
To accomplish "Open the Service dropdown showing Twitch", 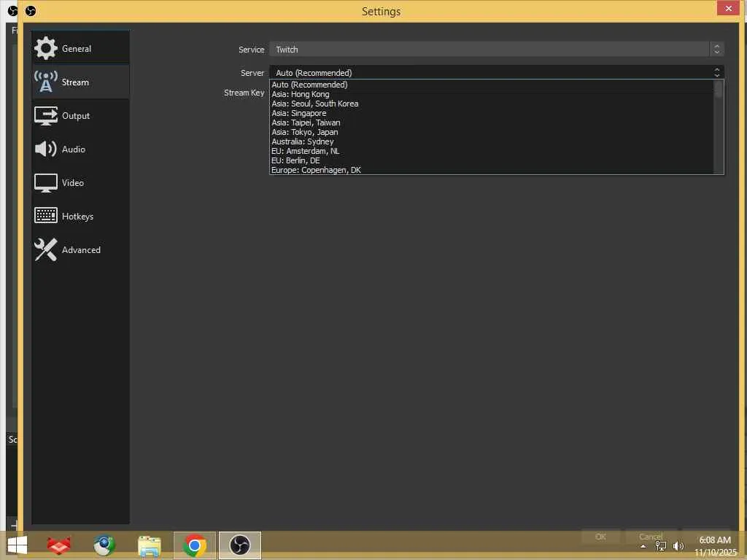I will (496, 49).
